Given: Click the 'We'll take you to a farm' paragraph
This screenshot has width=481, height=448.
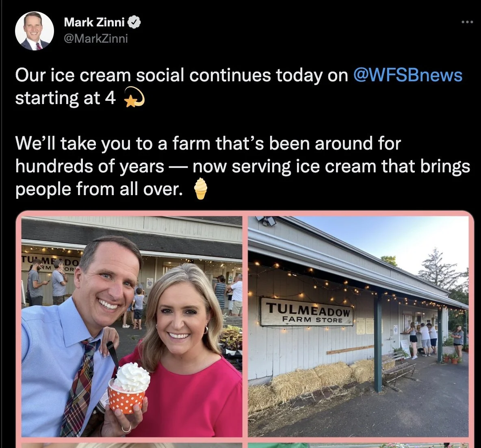Looking at the screenshot, I should (243, 166).
